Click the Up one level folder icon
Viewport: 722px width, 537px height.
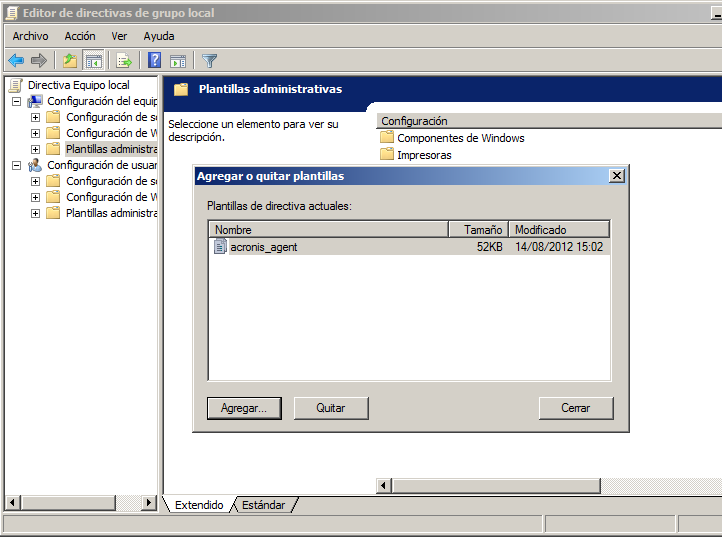pos(70,60)
